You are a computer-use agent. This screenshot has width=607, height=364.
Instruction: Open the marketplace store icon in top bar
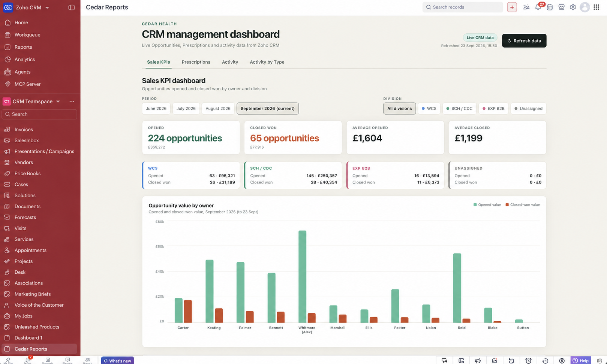point(561,7)
